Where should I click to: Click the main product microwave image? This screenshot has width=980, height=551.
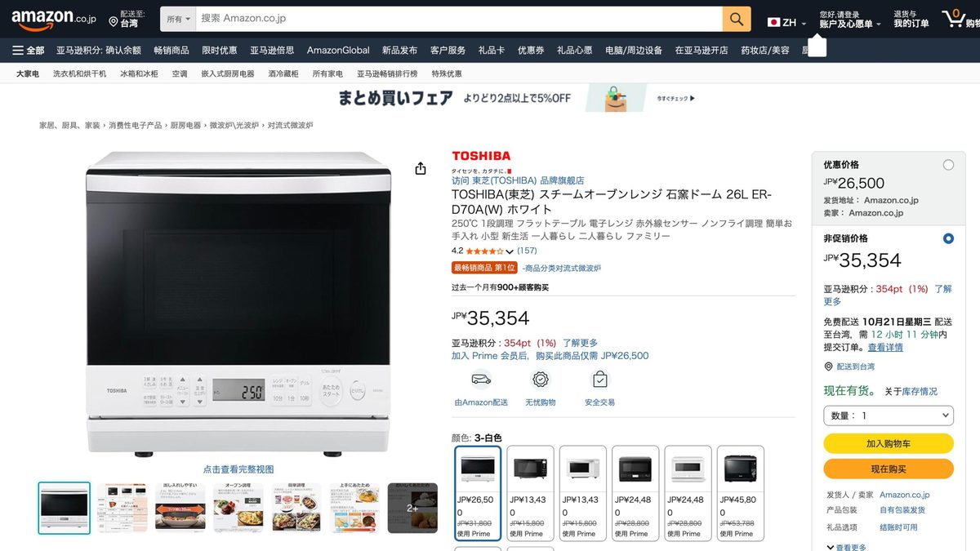[238, 304]
